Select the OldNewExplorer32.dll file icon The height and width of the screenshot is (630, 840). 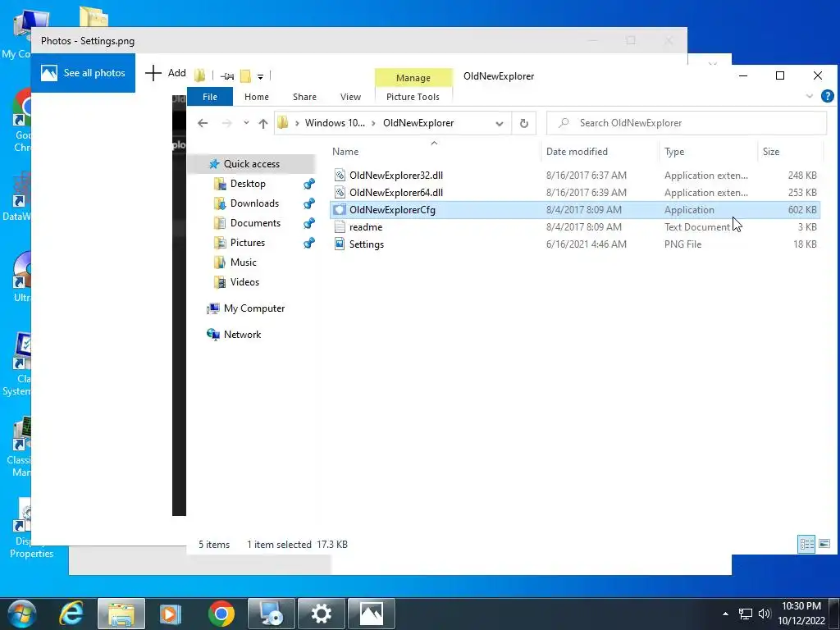(x=339, y=176)
